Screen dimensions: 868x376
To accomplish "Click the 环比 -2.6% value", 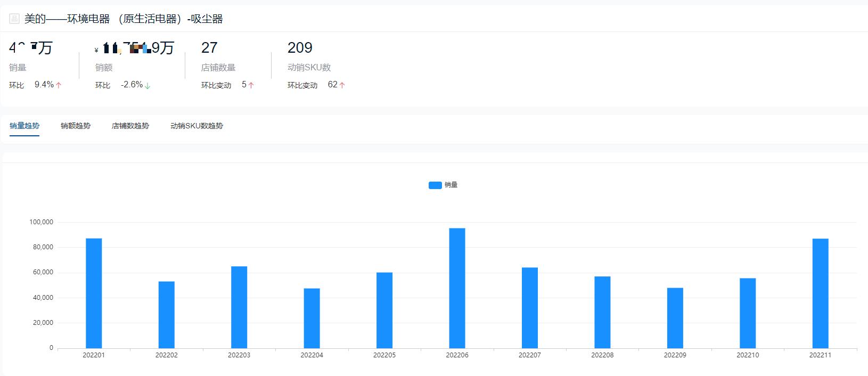I will [132, 85].
